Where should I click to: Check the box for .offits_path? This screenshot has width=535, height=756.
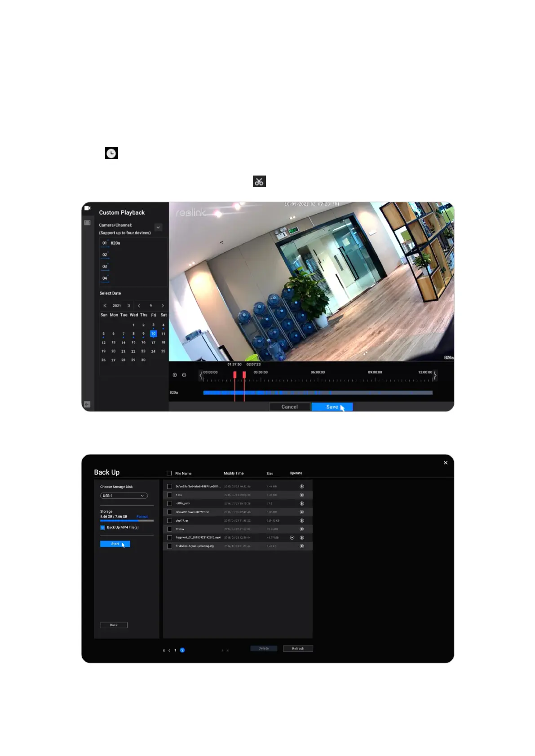tap(169, 504)
